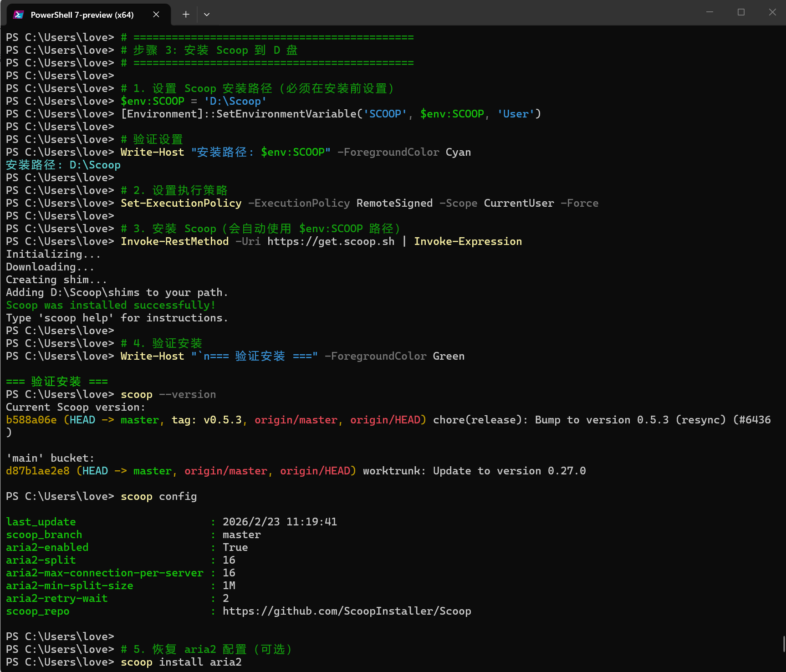The image size is (786, 672).
Task: Click the '-ForegroundColor Cyan' parameter text
Action: click(404, 152)
